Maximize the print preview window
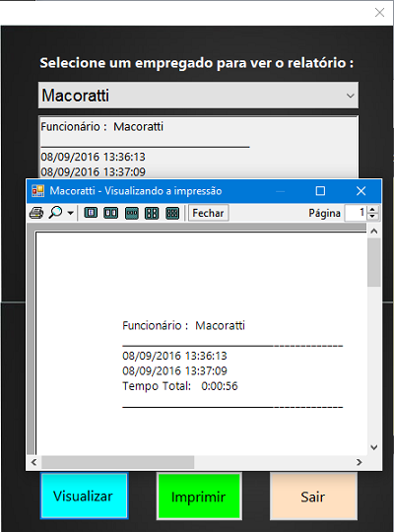Image resolution: width=394 pixels, height=532 pixels. [x=320, y=191]
